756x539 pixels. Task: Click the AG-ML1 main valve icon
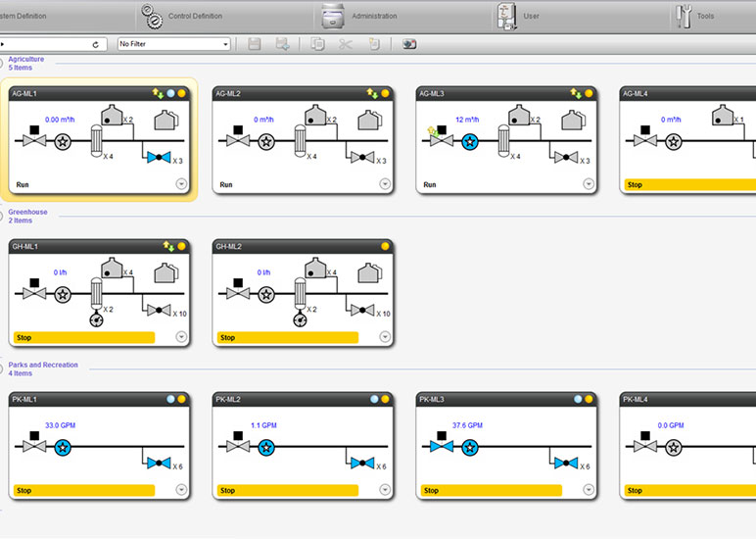[34, 141]
